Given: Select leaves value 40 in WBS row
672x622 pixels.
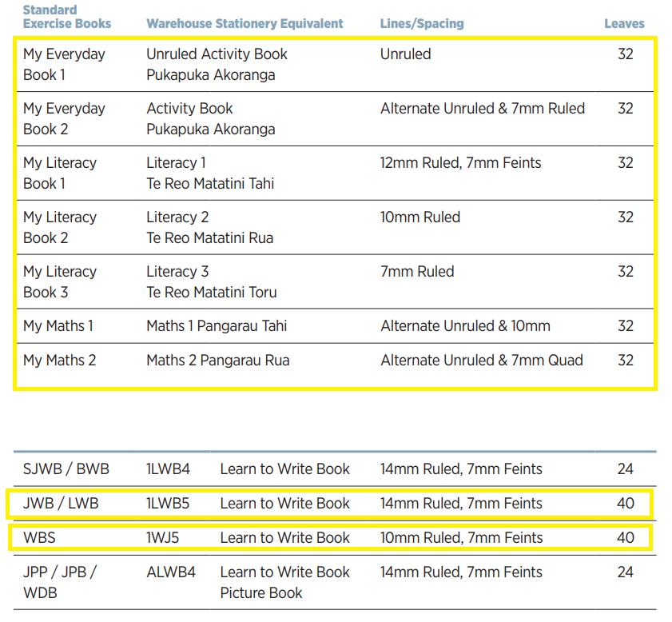Looking at the screenshot, I should coord(626,537).
